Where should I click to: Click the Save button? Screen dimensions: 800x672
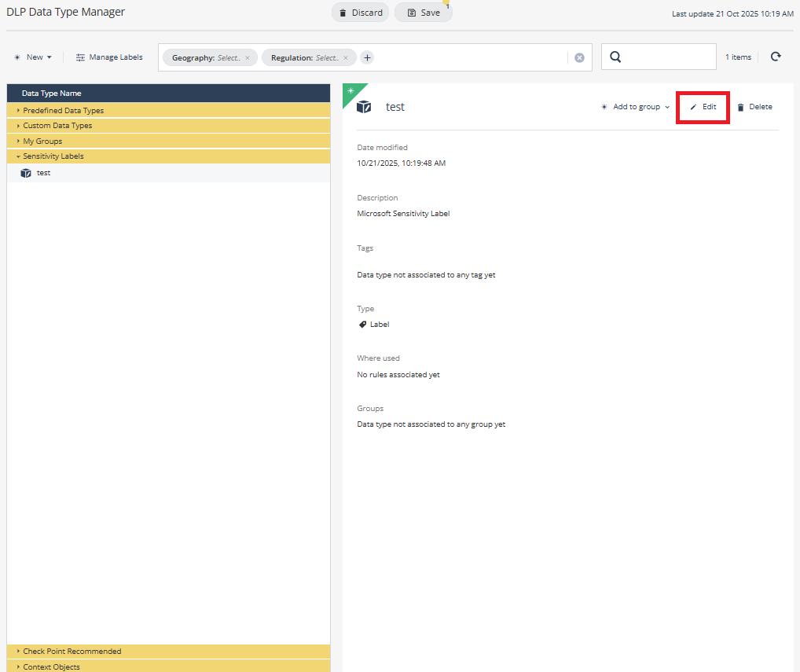[x=423, y=13]
